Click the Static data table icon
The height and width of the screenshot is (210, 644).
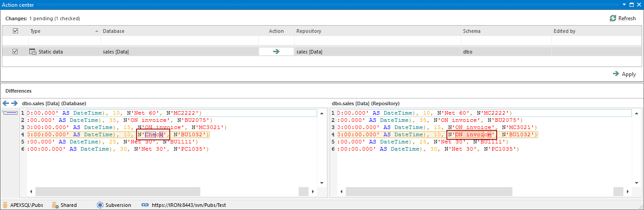tap(33, 52)
